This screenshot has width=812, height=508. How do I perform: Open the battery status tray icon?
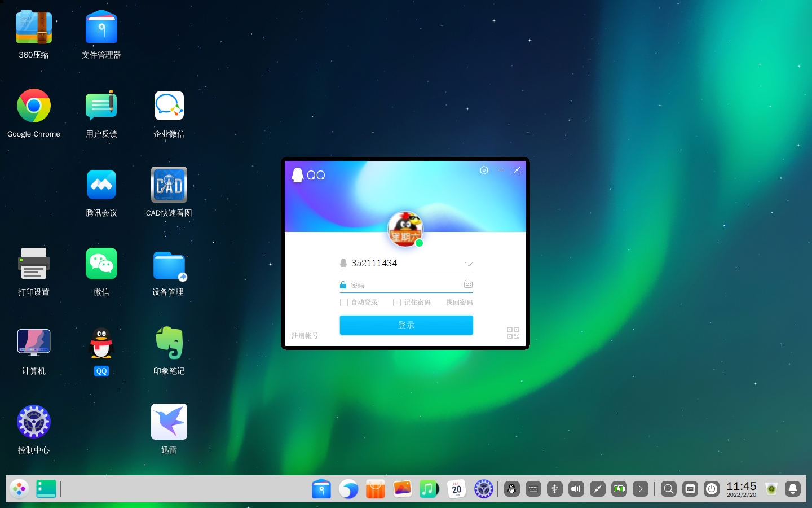tap(619, 489)
